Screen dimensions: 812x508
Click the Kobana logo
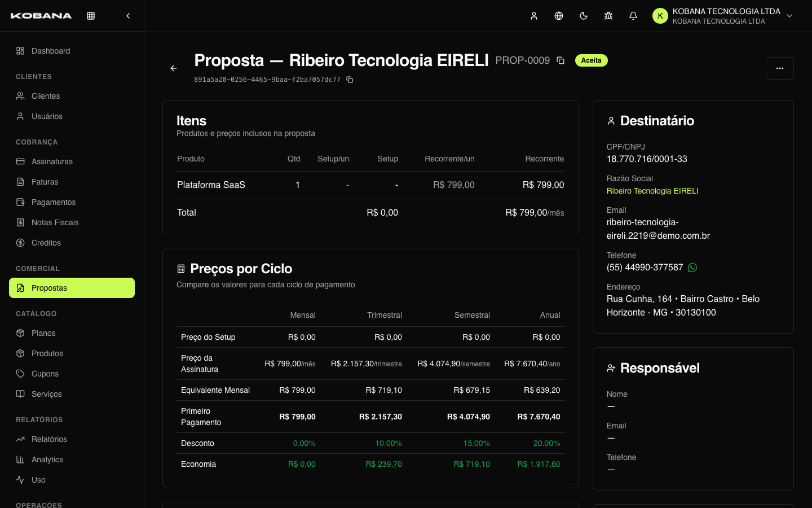point(41,16)
